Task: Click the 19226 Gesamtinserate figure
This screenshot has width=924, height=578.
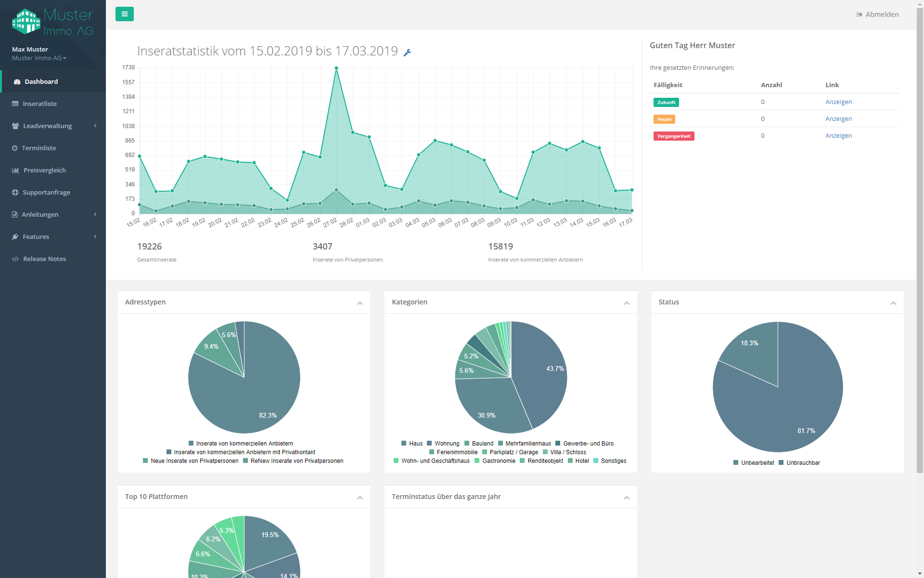Action: coord(149,247)
